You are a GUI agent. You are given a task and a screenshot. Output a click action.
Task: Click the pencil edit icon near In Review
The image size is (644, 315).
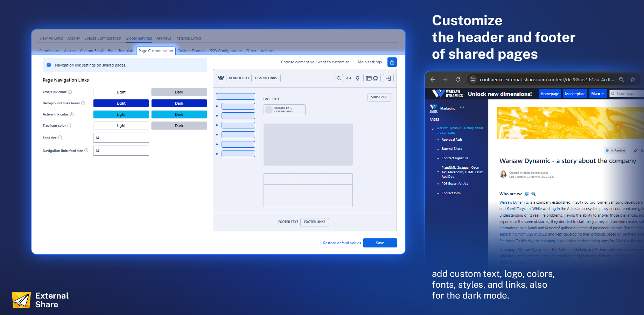(x=636, y=150)
